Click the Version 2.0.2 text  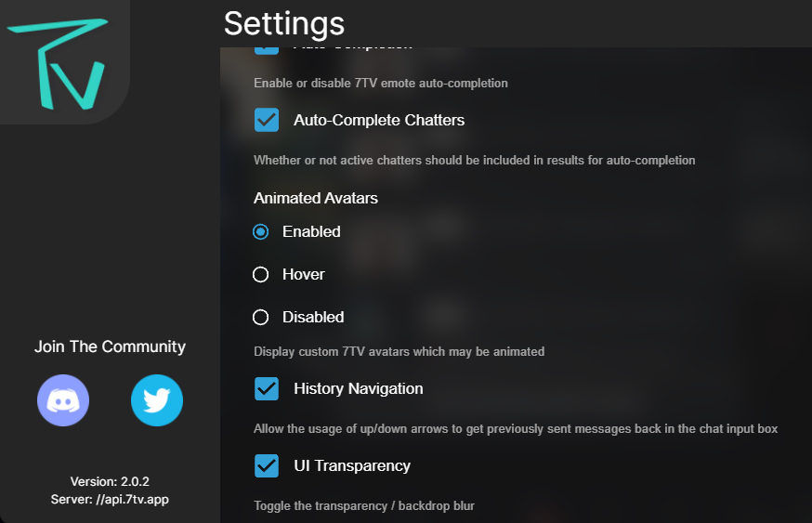click(x=110, y=481)
